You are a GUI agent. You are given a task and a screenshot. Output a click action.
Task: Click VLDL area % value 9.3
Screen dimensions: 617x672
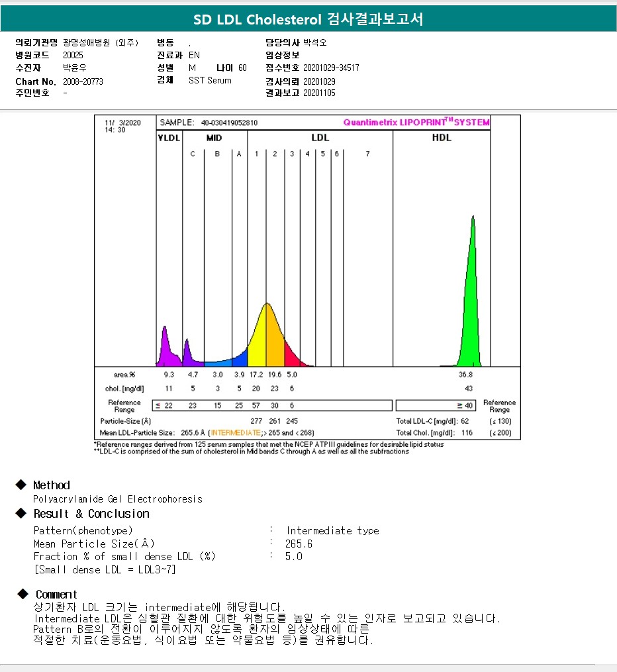click(169, 375)
